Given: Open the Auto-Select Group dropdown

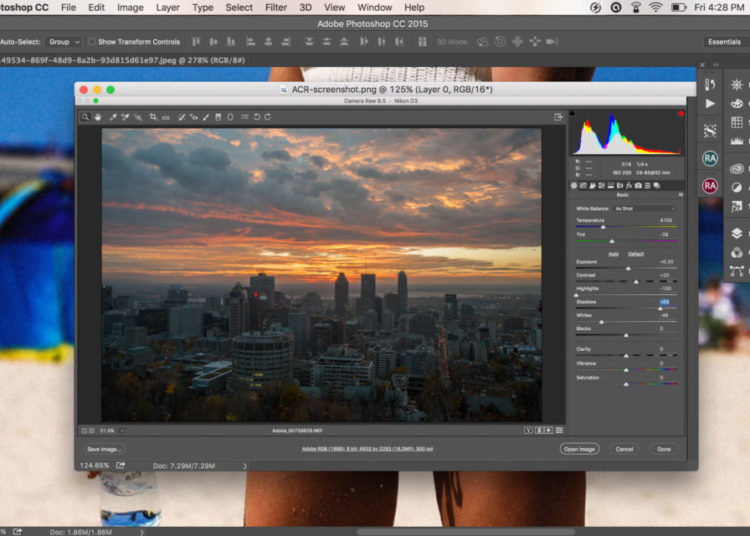Looking at the screenshot, I should click(64, 42).
